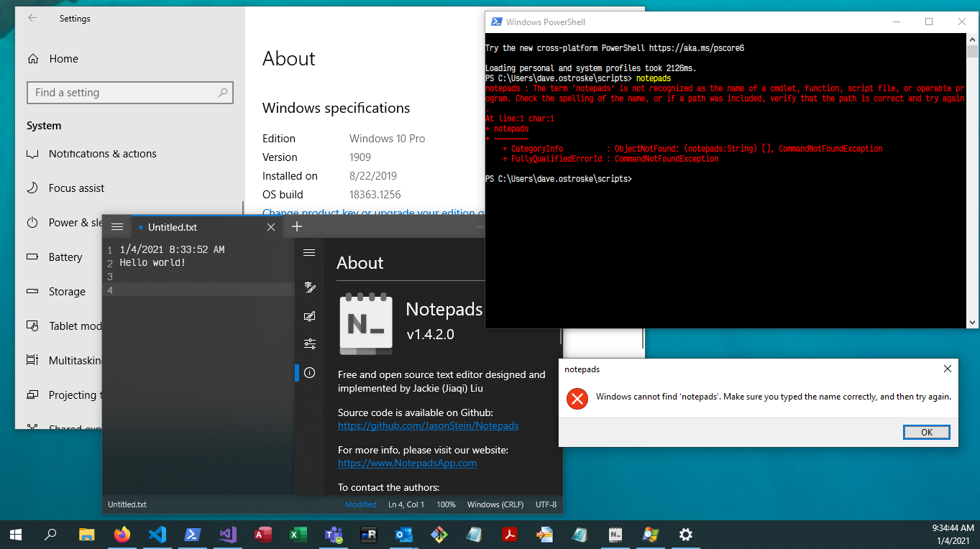The image size is (980, 549).
Task: Open File Explorer from taskbar
Action: tap(86, 535)
